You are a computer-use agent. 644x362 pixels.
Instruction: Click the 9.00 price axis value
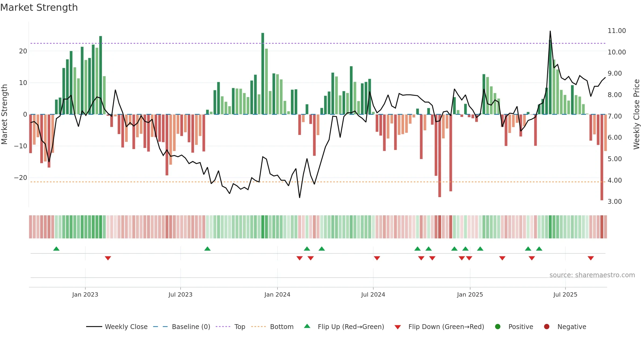[614, 73]
